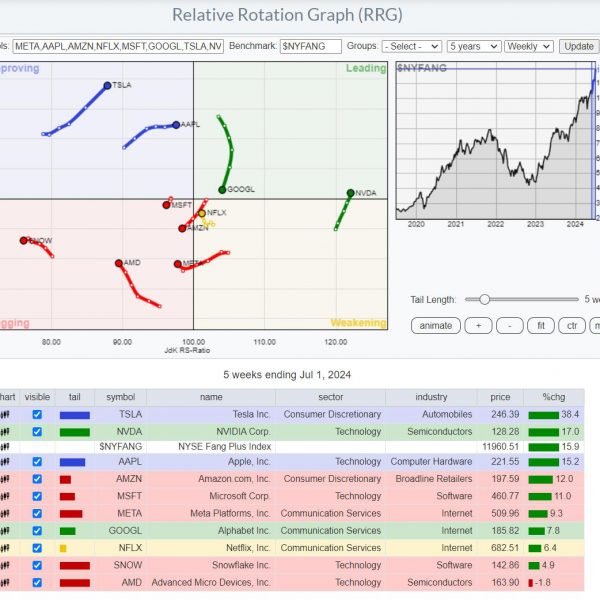600x600 pixels.
Task: Uncheck visible checkbox for AMZN
Action: tap(37, 479)
